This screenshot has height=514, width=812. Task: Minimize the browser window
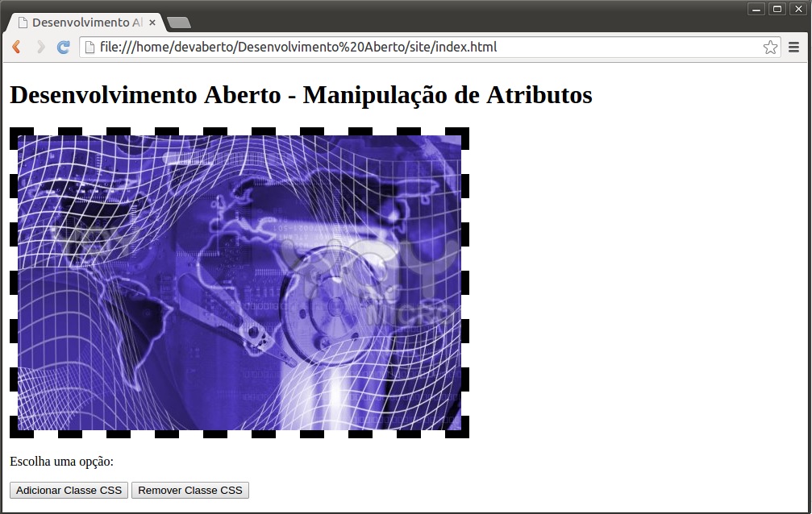tap(756, 9)
